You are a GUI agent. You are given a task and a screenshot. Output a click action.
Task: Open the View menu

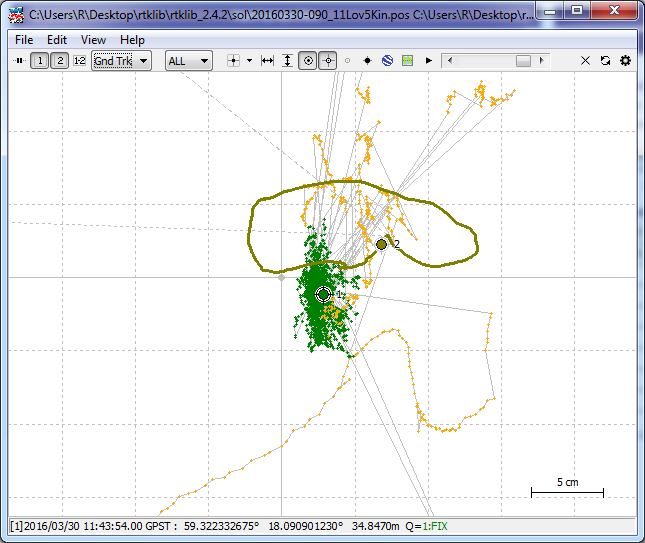click(x=93, y=40)
